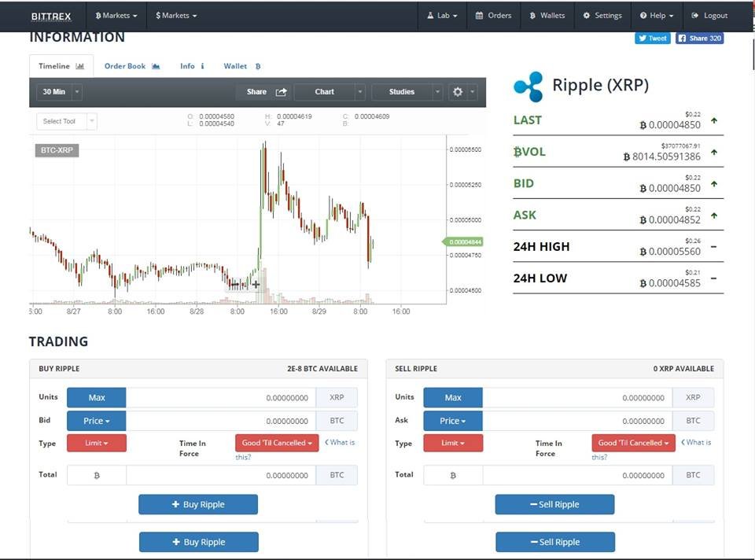
Task: Click the lower Buy Ripple button
Action: click(x=199, y=542)
